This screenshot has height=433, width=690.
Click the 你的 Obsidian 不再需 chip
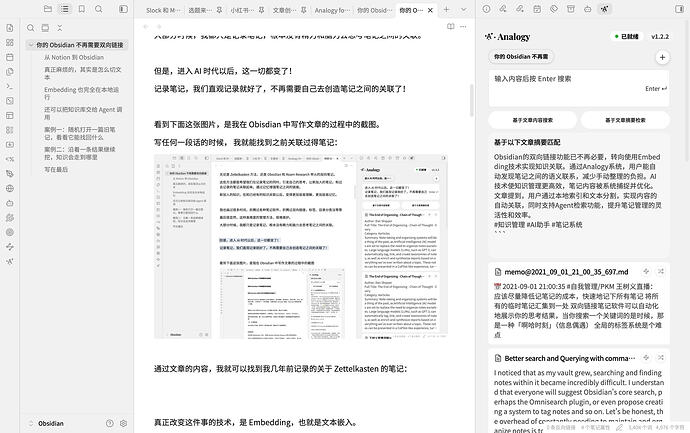pyautogui.click(x=521, y=57)
